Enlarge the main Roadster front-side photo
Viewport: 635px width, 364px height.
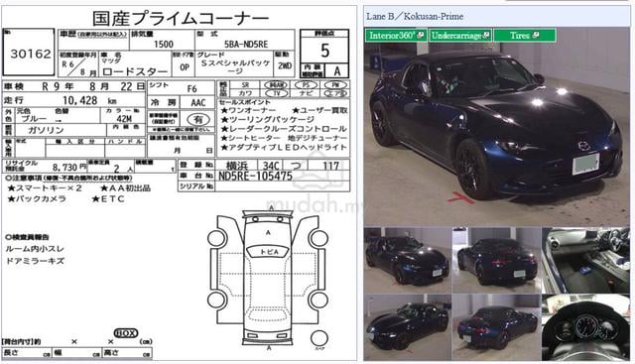[x=497, y=134]
